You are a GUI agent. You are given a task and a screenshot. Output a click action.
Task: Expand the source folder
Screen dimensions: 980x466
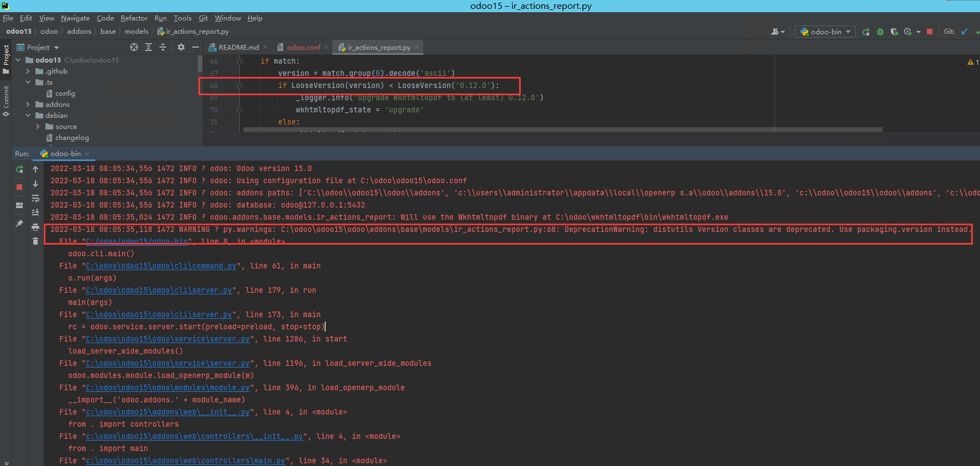tap(38, 126)
